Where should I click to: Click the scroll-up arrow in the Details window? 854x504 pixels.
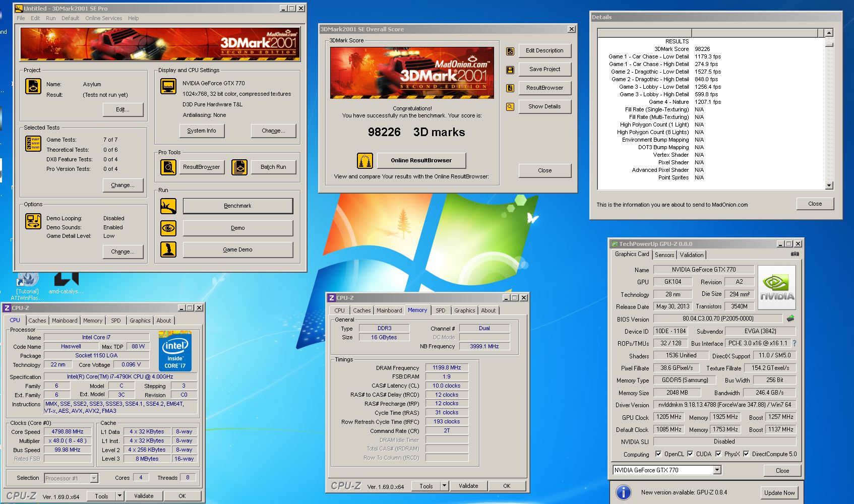[829, 33]
